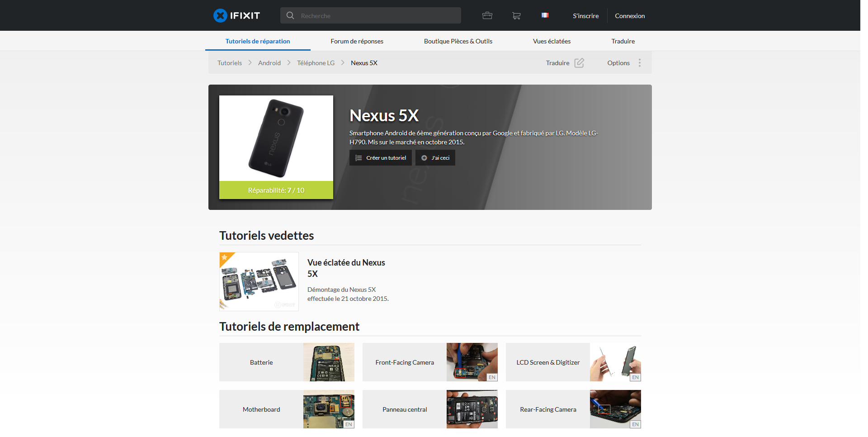Click the Démontage du Nexus 5X description
The width and height of the screenshot is (868, 437).
(348, 294)
